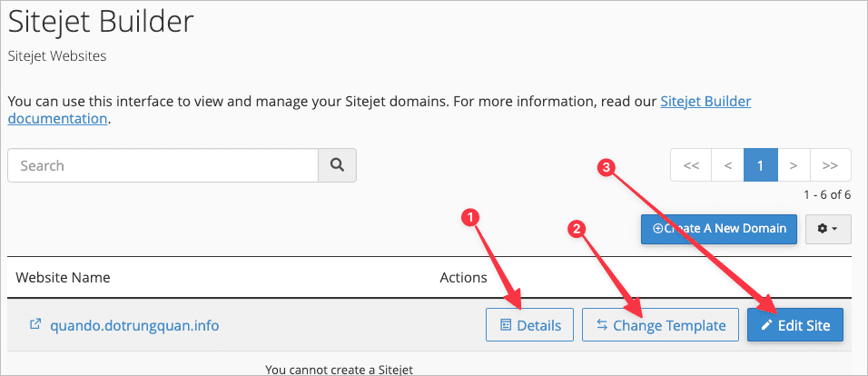The height and width of the screenshot is (376, 868).
Task: Jump to first page with << button
Action: pyautogui.click(x=691, y=166)
